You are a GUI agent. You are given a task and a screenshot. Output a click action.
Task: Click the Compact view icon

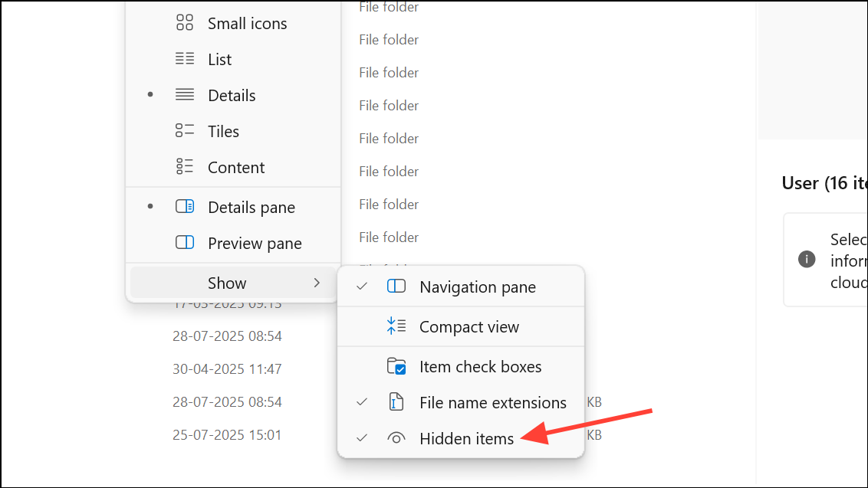pos(396,326)
